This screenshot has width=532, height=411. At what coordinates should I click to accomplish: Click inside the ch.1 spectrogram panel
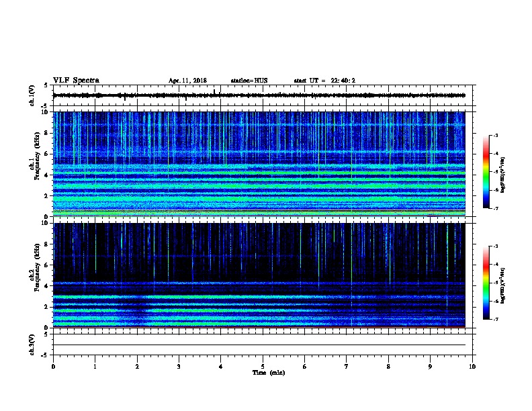259,164
